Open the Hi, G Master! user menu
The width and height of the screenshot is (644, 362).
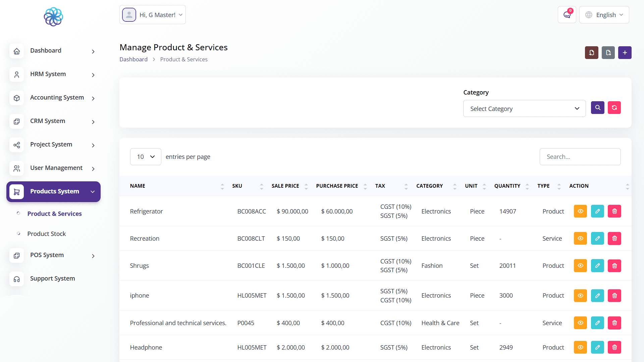pos(153,15)
